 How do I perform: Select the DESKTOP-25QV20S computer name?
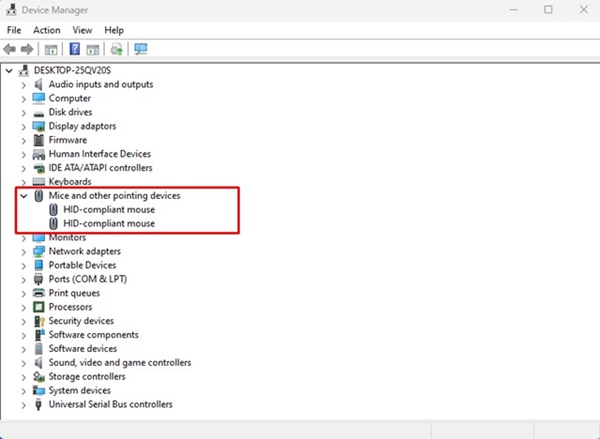(72, 70)
